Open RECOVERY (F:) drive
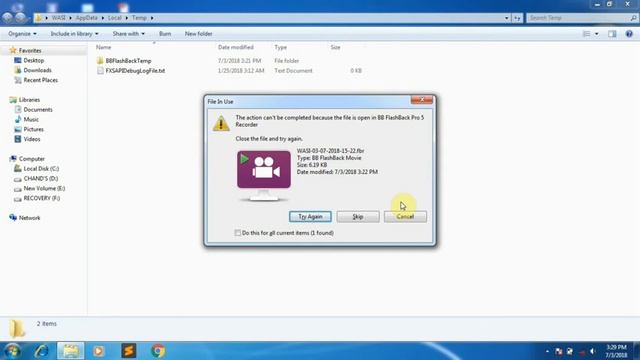The height and width of the screenshot is (360, 640). click(x=42, y=198)
